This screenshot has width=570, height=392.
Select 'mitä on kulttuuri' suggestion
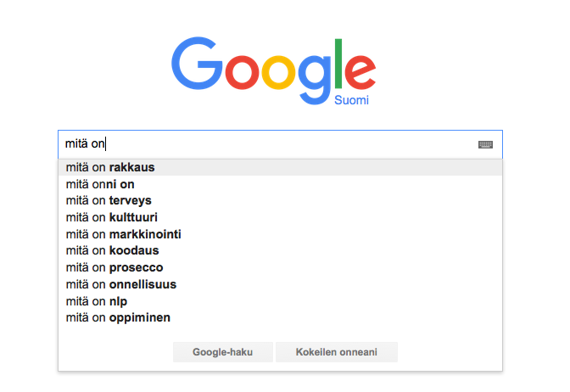tap(280, 217)
